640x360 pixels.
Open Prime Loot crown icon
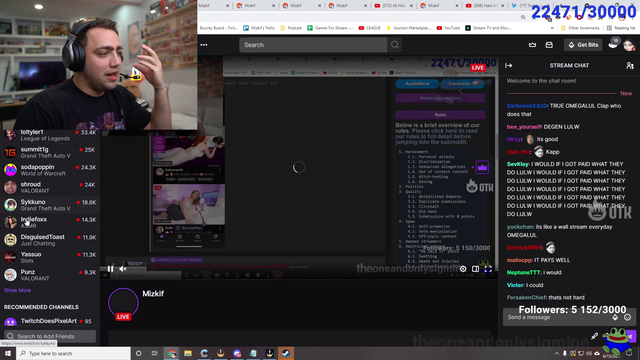(x=532, y=45)
